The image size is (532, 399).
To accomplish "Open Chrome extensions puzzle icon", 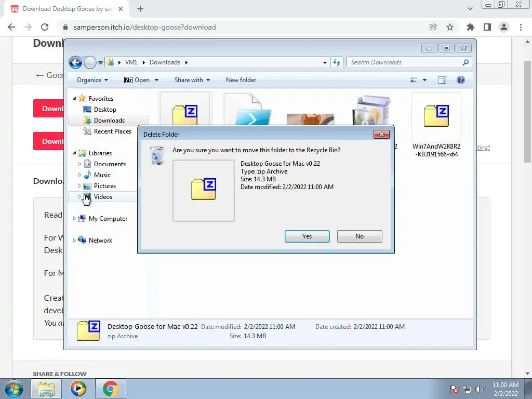I will click(471, 27).
